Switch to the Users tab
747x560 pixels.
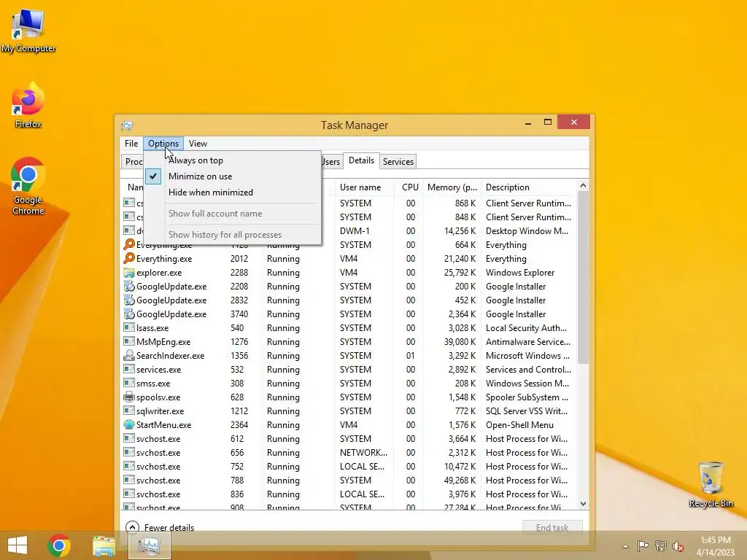(x=331, y=161)
